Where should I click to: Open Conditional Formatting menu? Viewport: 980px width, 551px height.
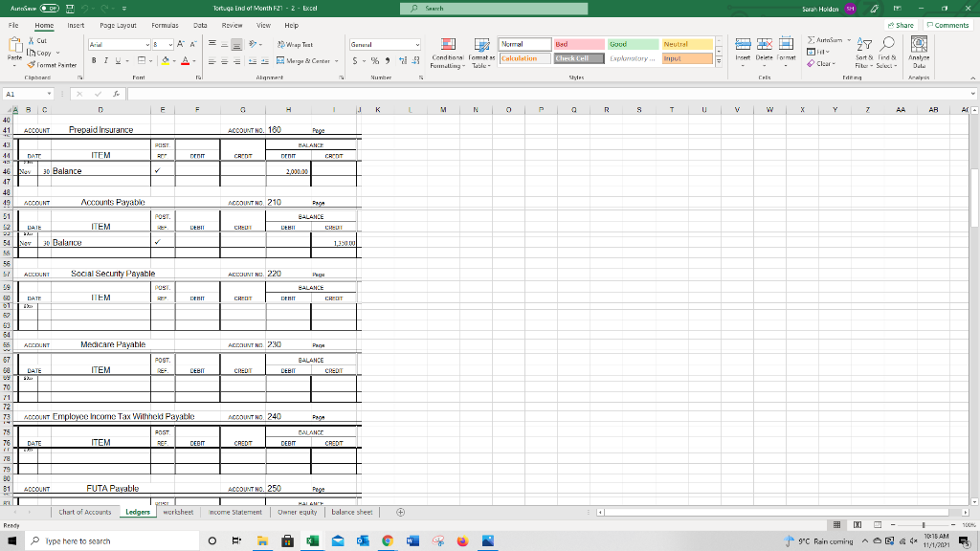coord(448,54)
